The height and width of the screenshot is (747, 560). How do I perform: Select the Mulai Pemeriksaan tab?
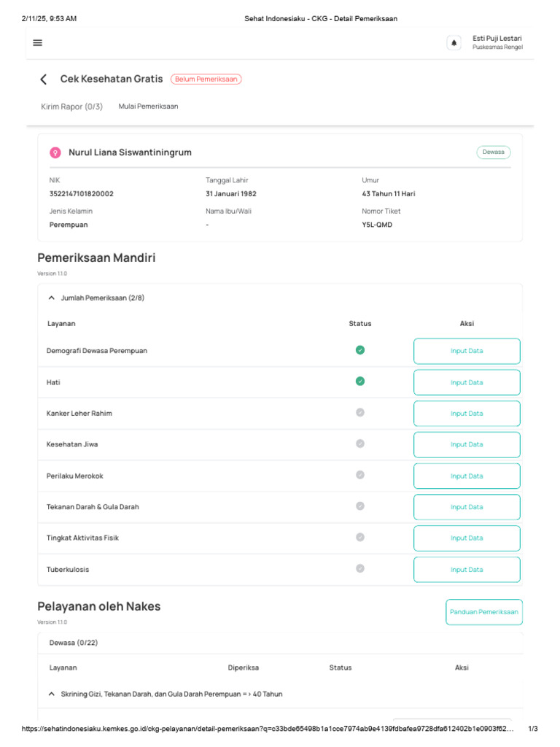click(x=148, y=107)
